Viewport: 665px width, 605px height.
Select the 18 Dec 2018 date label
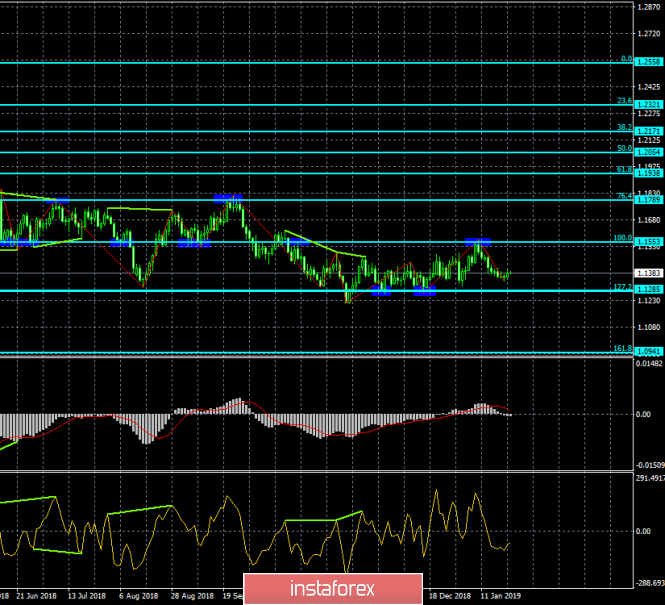tap(450, 594)
